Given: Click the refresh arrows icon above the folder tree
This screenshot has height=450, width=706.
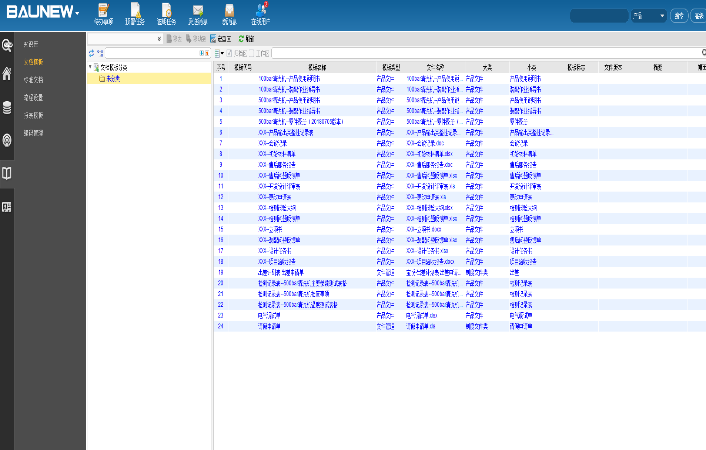Looking at the screenshot, I should click(x=93, y=52).
